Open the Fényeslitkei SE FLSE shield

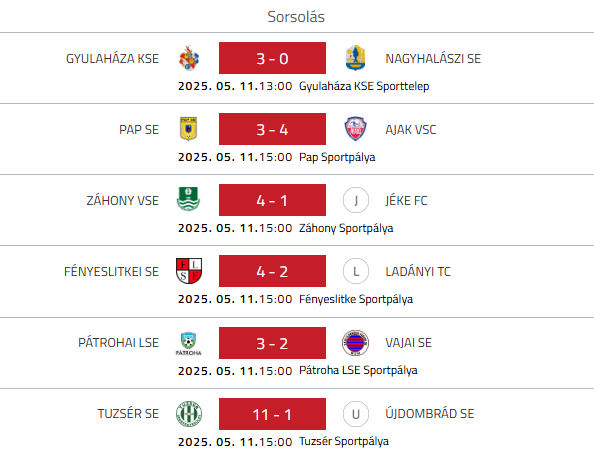tap(189, 271)
